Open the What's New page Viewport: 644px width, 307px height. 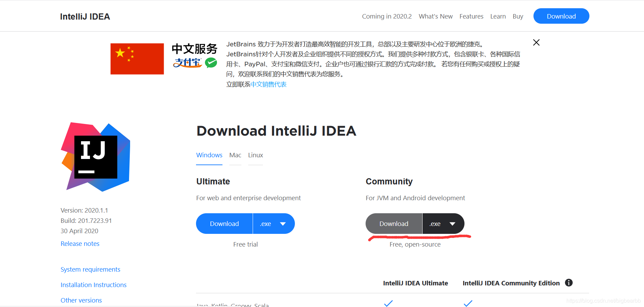tap(436, 16)
